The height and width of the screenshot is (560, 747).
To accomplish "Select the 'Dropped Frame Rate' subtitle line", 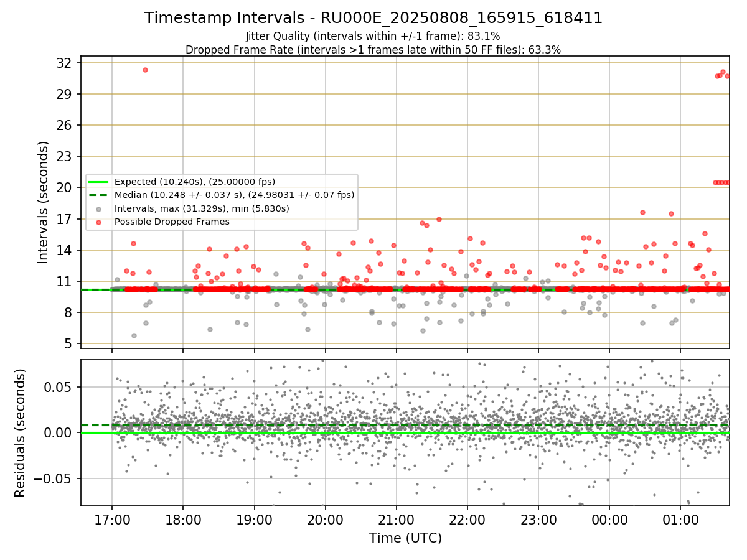I will point(374,50).
